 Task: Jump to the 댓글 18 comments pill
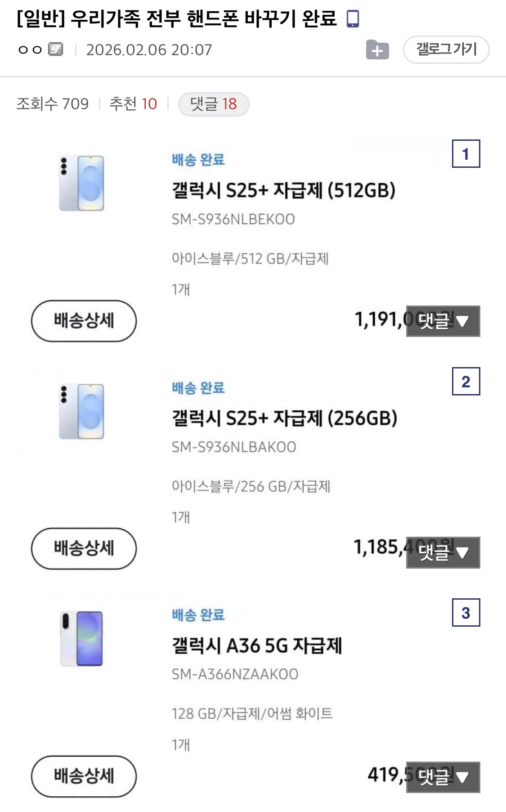(214, 104)
